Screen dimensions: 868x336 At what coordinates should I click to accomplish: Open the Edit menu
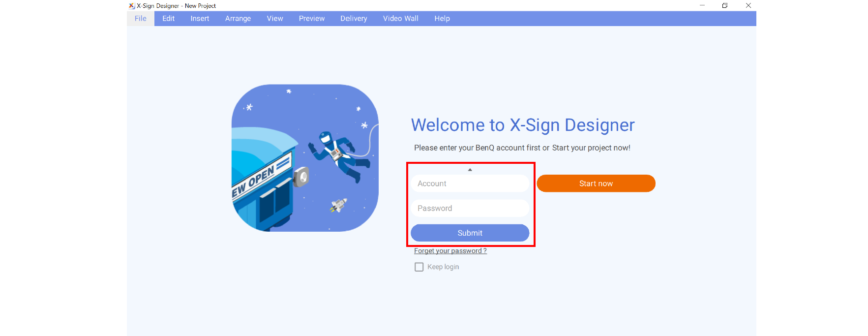tap(168, 19)
